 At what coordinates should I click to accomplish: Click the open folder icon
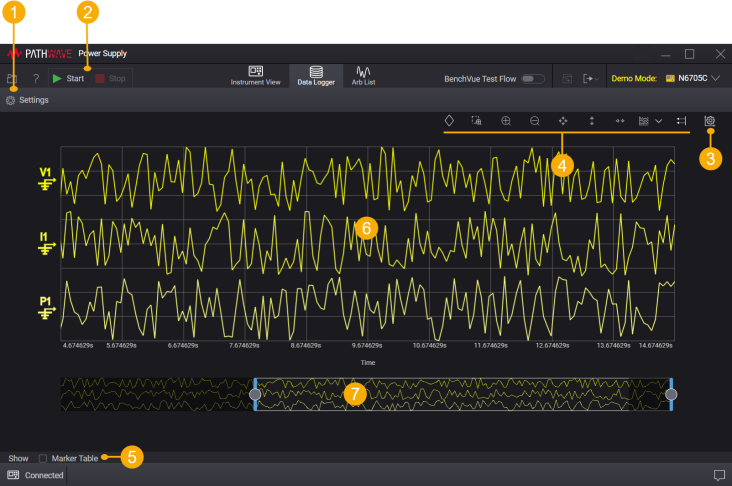tap(12, 78)
